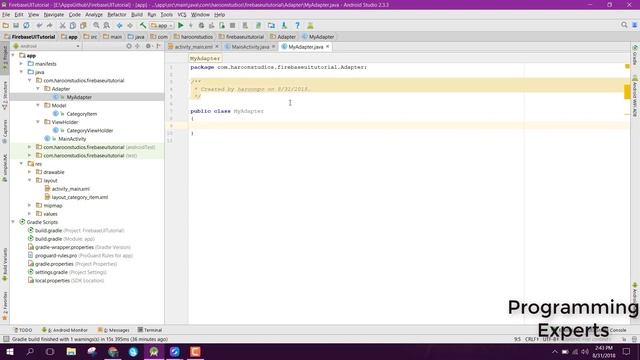Viewport: 640px width, 360px height.
Task: Collapse the Model package arrow
Action: [38, 105]
